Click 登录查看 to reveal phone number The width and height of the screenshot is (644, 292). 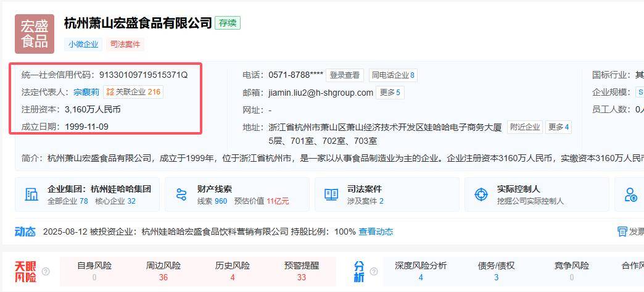point(345,75)
